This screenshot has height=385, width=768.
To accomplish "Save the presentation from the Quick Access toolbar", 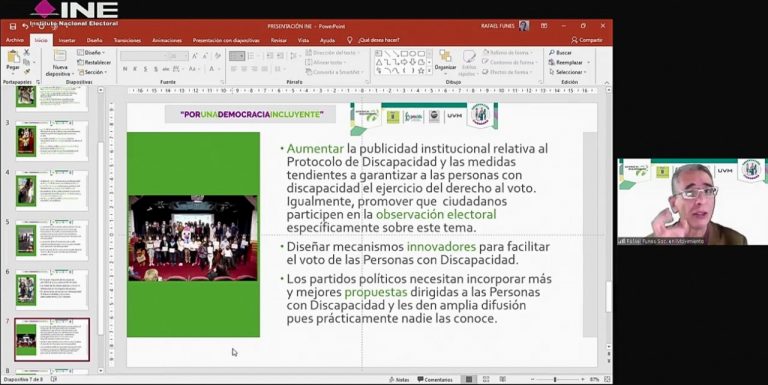I will coord(13,26).
